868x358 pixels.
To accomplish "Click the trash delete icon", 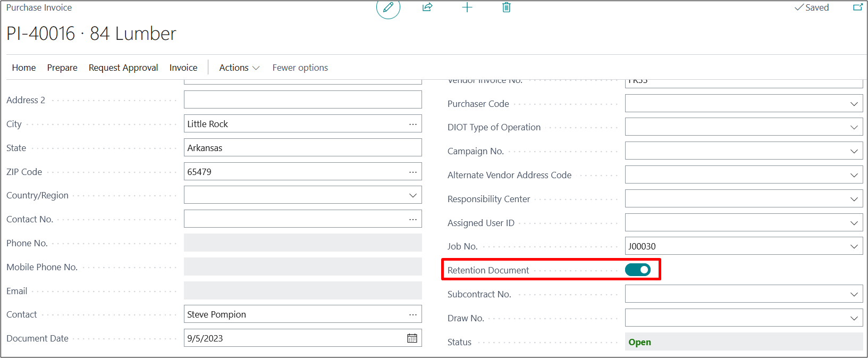I will coord(507,7).
